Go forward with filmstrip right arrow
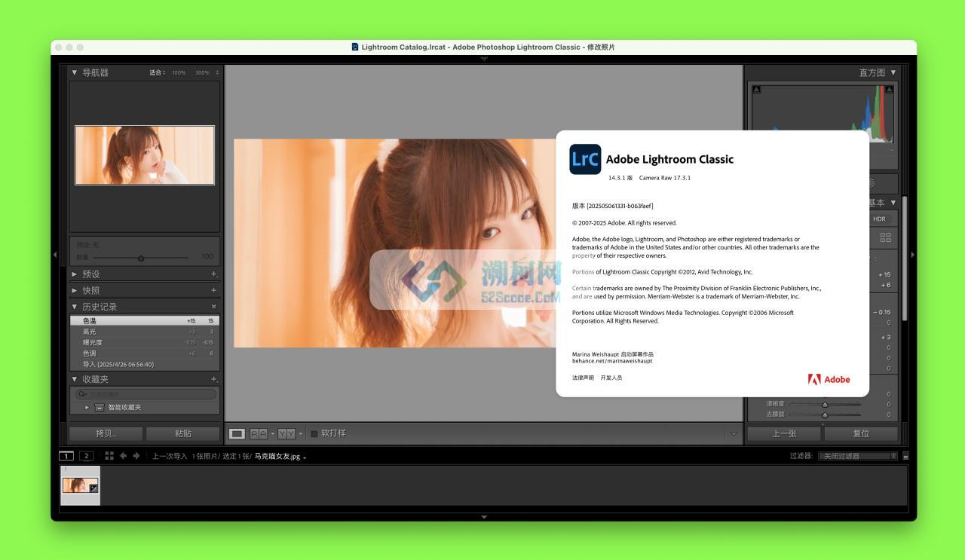The width and height of the screenshot is (965, 560). (136, 456)
